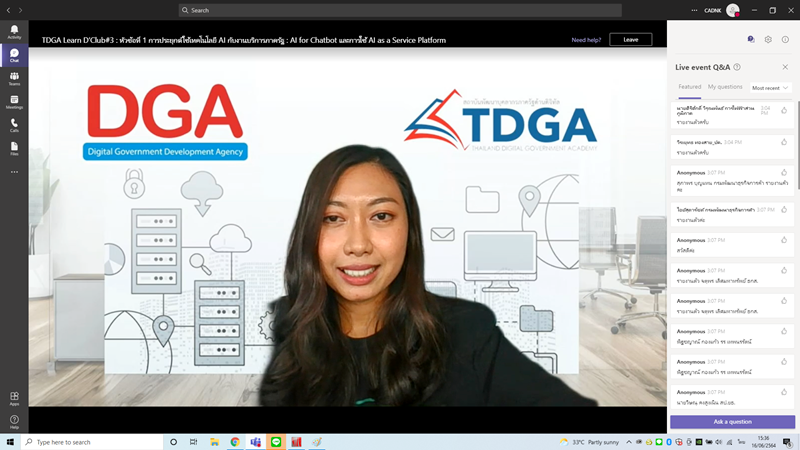800x450 pixels.
Task: Go forward using the Teams forward arrow
Action: point(20,10)
